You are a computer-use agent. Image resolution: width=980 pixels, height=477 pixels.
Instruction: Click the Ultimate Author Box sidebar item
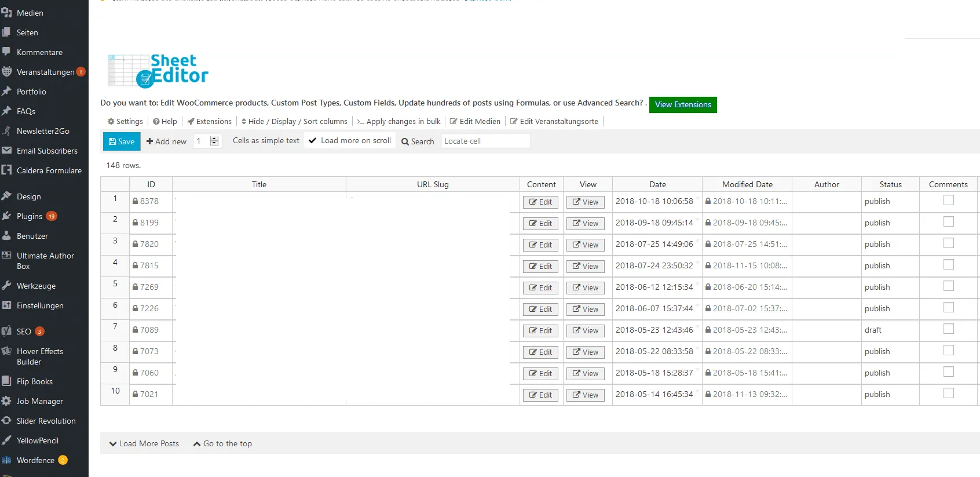pyautogui.click(x=44, y=261)
